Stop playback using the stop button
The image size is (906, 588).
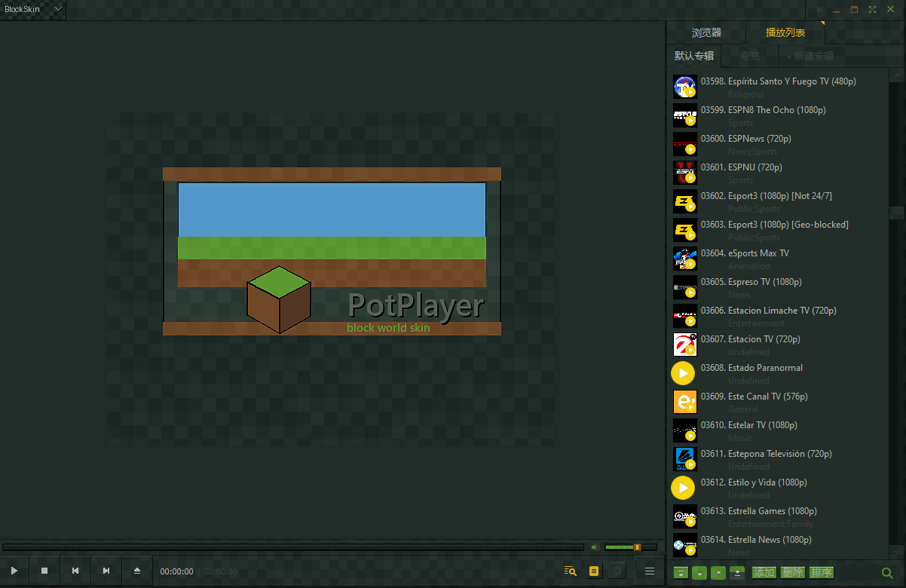44,571
